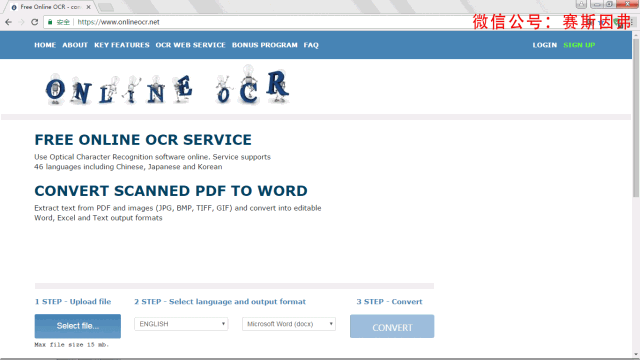Open KEY FEATURES in navigation
640x360 pixels.
tap(122, 45)
